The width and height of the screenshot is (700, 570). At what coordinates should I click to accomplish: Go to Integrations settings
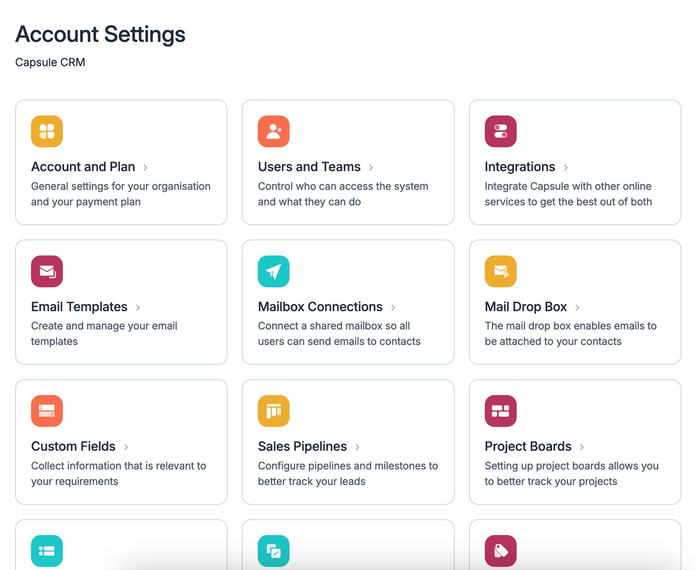tap(520, 167)
